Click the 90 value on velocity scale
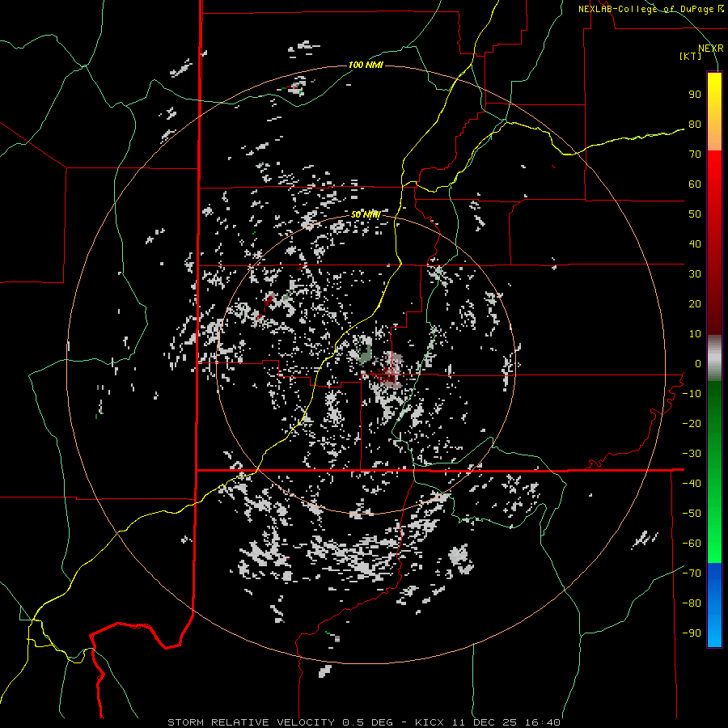Screen dimensions: 728x728 click(695, 95)
